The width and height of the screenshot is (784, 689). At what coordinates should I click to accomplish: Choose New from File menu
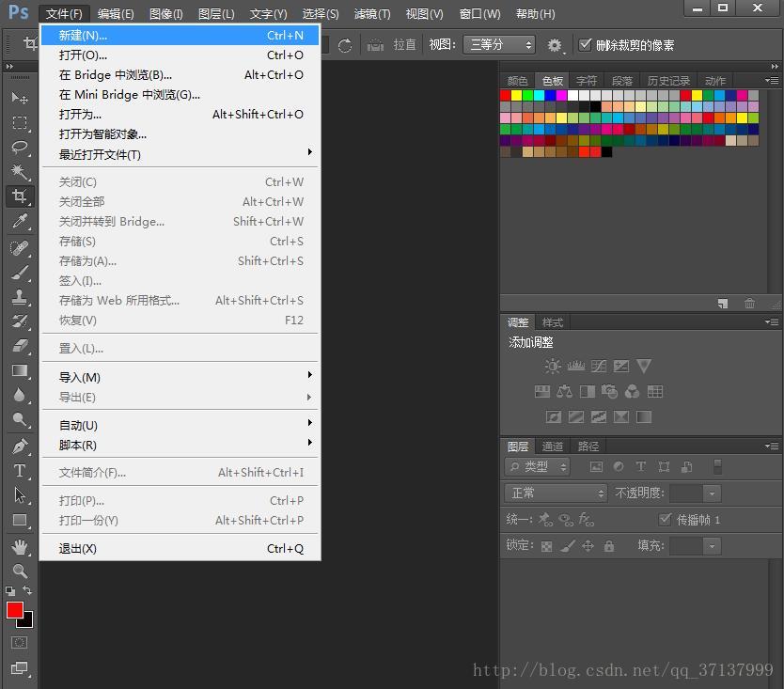(x=180, y=35)
